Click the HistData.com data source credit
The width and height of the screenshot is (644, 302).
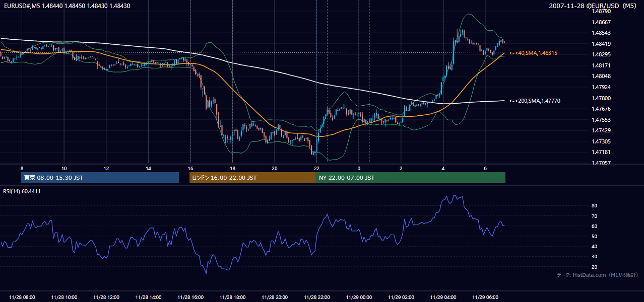tap(598, 275)
